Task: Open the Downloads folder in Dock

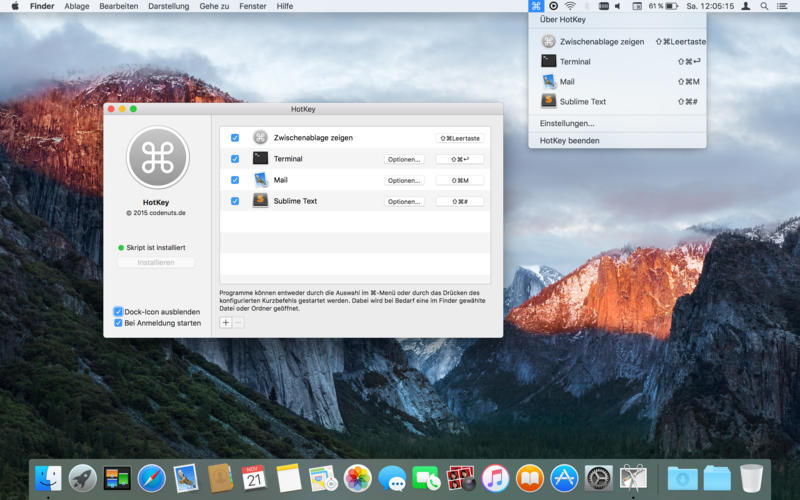Action: coord(682,479)
